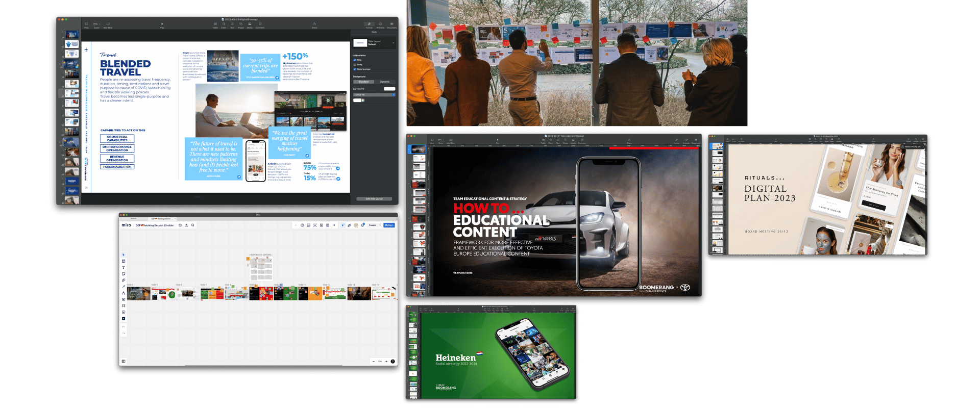
Task: Open the Colour Fill dropdown
Action: coord(374,95)
